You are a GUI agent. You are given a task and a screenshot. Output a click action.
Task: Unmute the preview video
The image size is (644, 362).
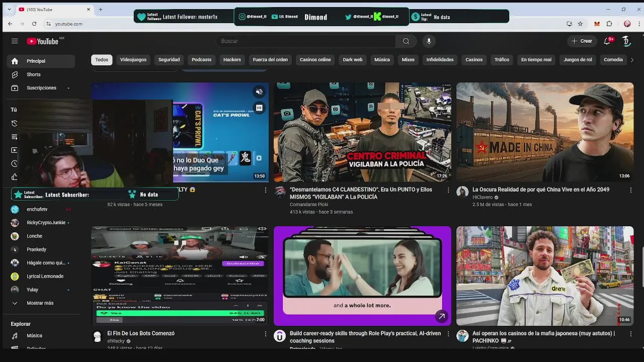pos(259,92)
